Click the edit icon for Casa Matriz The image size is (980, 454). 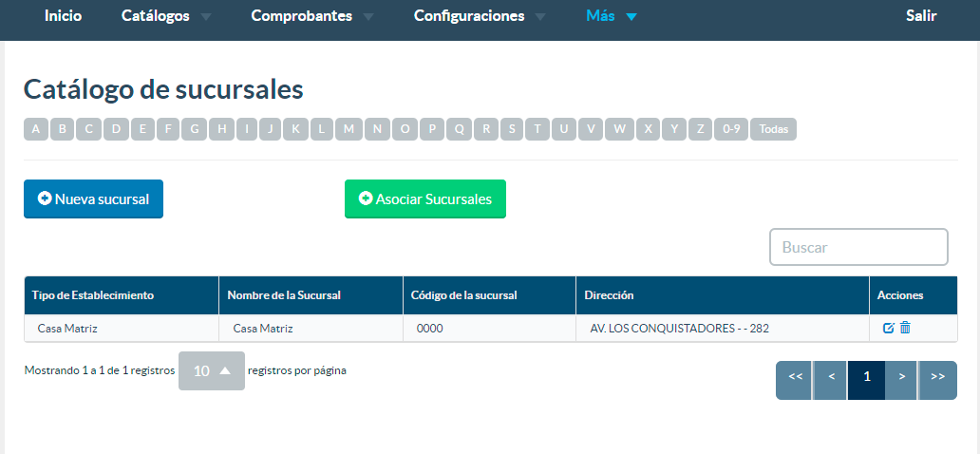click(889, 328)
